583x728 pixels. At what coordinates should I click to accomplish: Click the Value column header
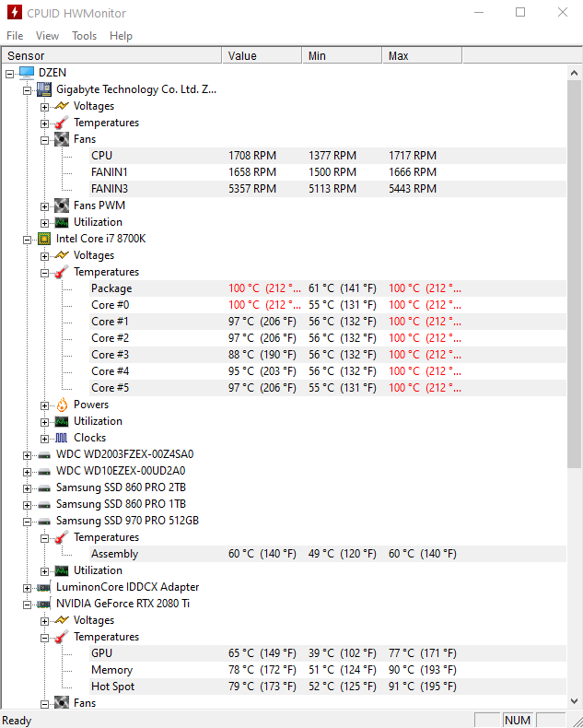262,55
